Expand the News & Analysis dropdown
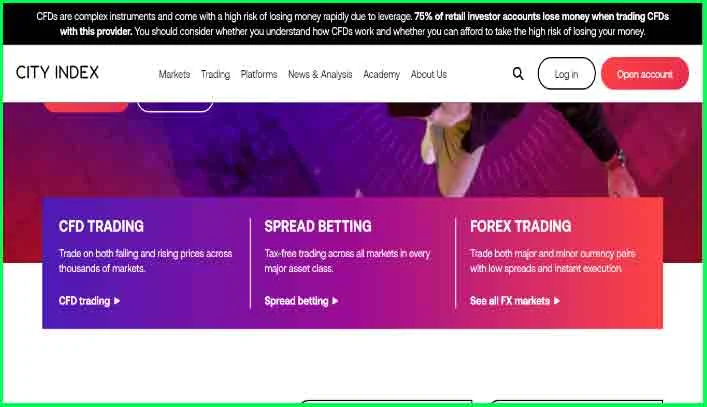Screen dimensions: 707x407 (x=320, y=74)
